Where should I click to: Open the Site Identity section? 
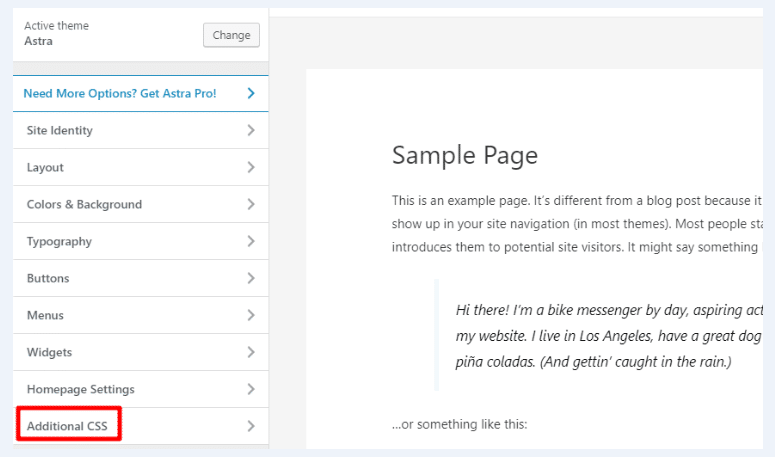click(x=60, y=130)
